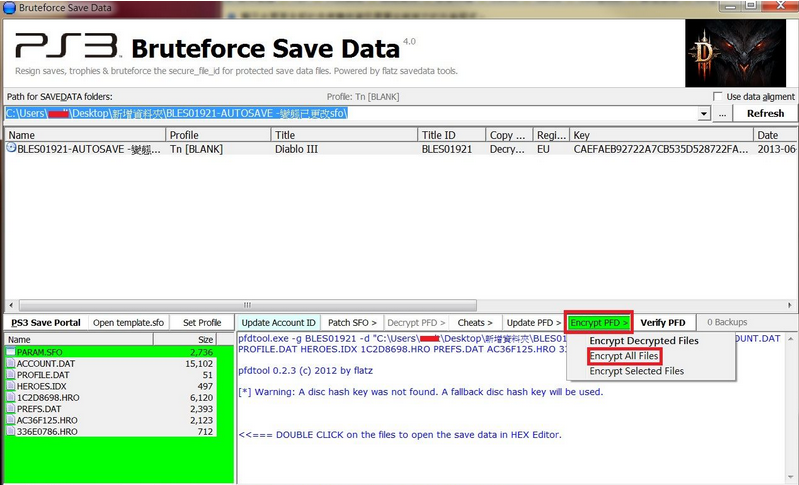The image size is (799, 485).
Task: Click the Set Profile button
Action: 202,322
